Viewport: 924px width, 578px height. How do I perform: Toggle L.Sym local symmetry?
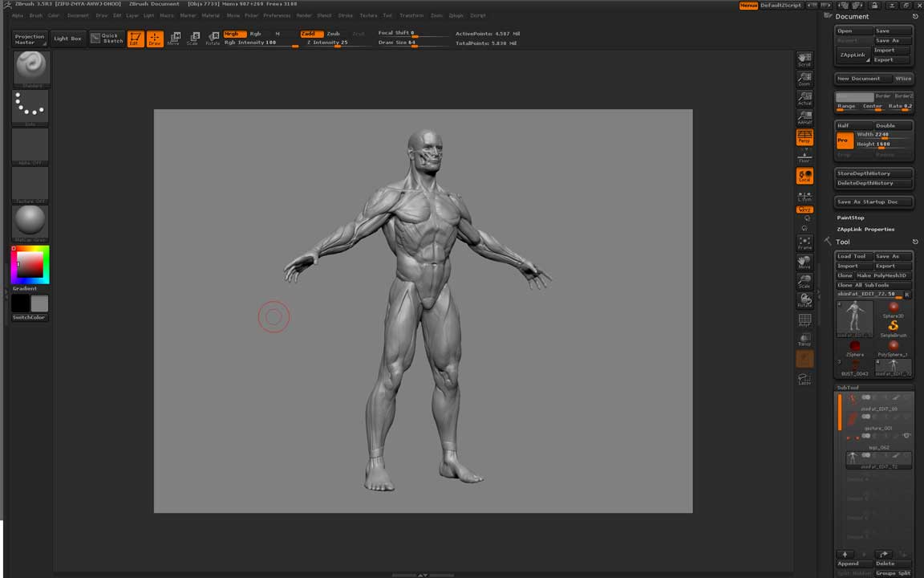click(x=804, y=197)
